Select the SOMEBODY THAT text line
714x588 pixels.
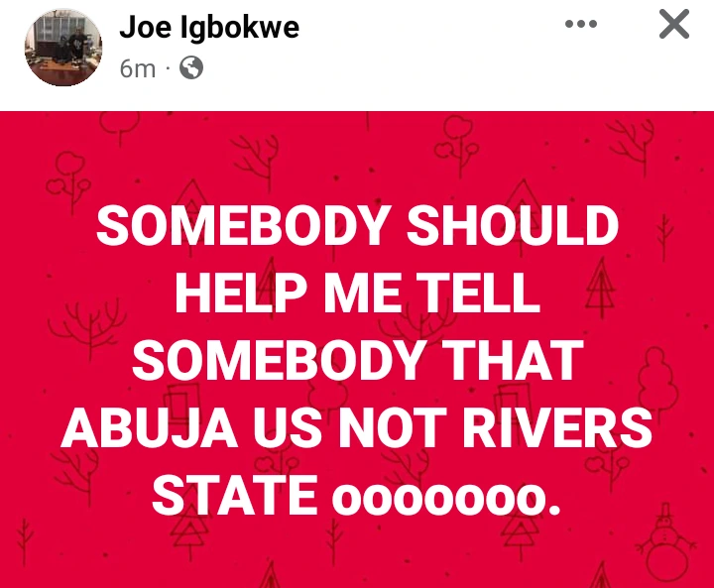click(x=358, y=360)
